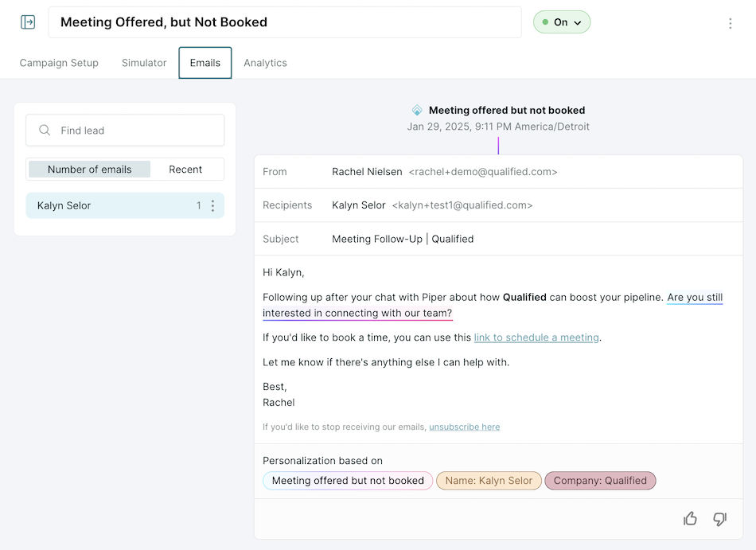
Task: Click the email count 1 for Kalyn Selor
Action: [199, 206]
